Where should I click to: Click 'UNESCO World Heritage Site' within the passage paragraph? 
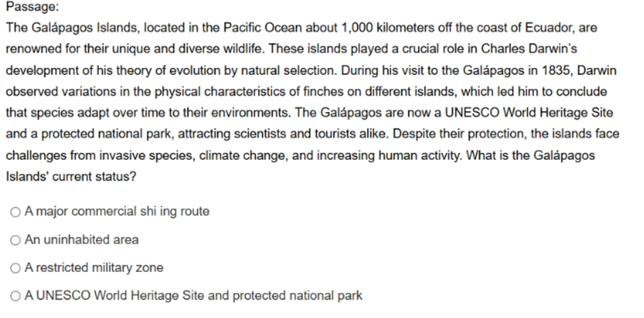[x=529, y=113]
